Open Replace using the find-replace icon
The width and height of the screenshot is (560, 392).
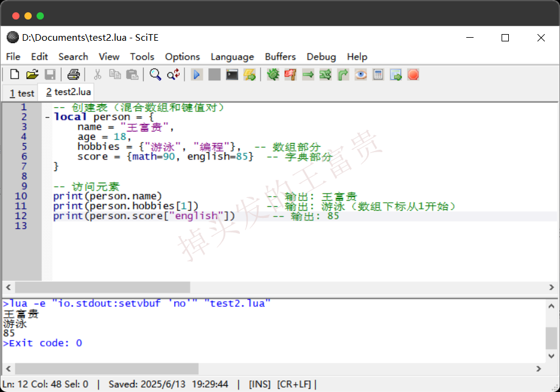coord(175,74)
